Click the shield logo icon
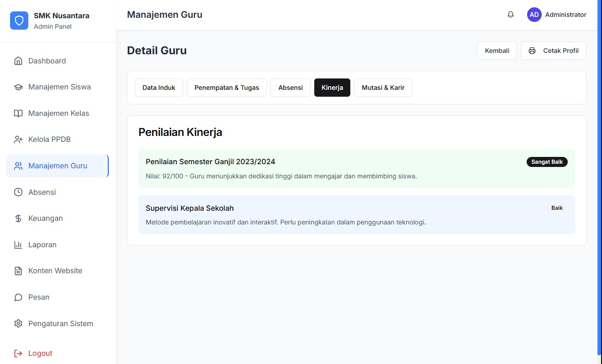This screenshot has height=364, width=602. pos(19,21)
